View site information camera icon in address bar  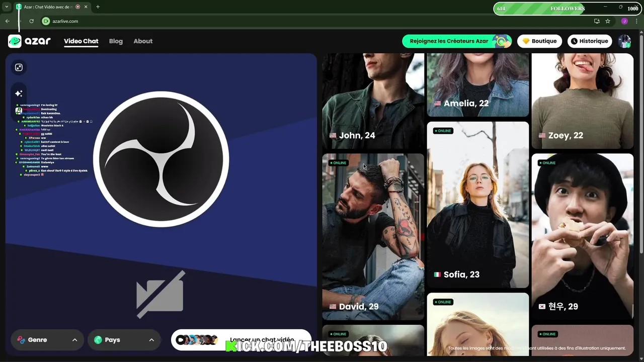coord(46,21)
